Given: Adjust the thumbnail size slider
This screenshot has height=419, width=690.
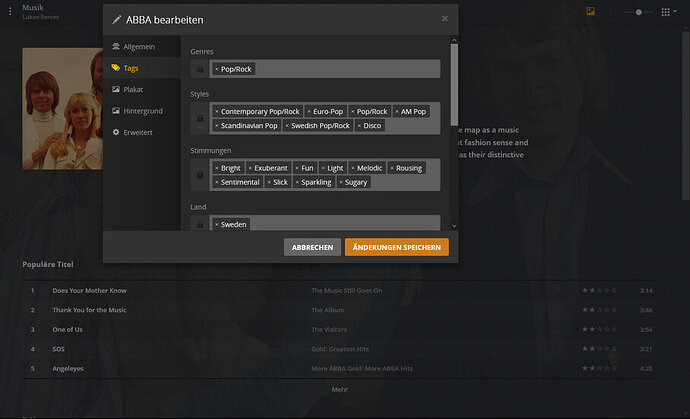Looking at the screenshot, I should 639,12.
